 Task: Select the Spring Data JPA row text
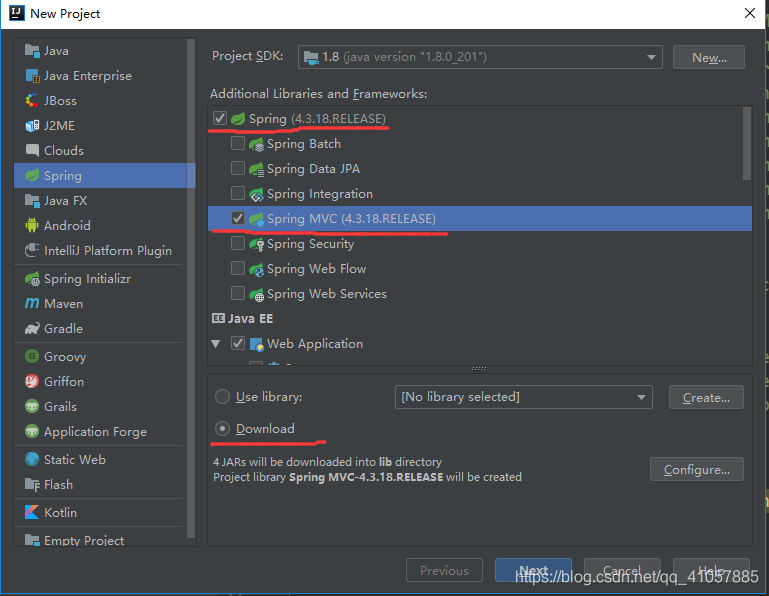pyautogui.click(x=313, y=169)
